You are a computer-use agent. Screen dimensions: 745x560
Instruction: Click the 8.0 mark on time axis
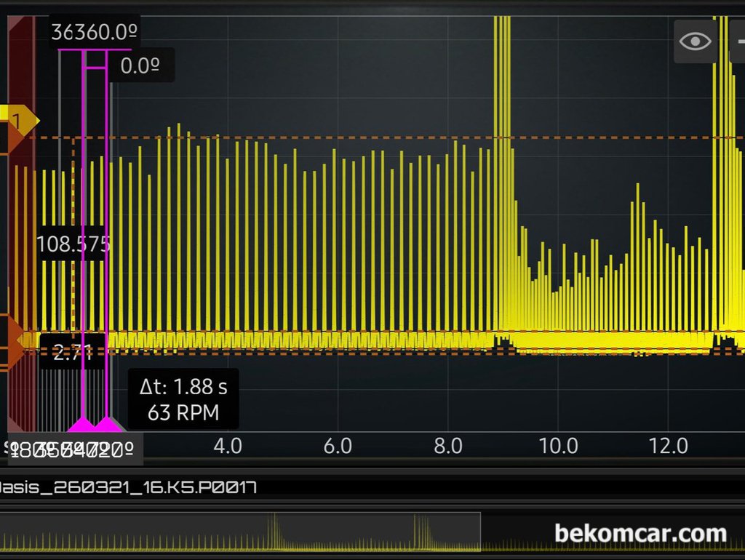point(447,446)
